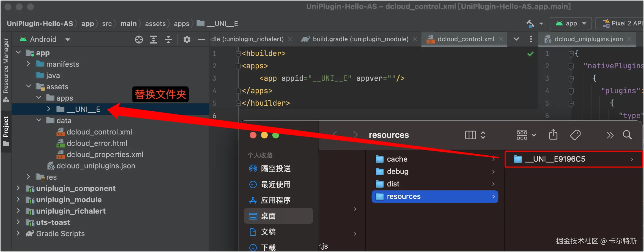Click the locate-in-project target icon
Image resolution: width=644 pixels, height=252 pixels.
pos(139,40)
